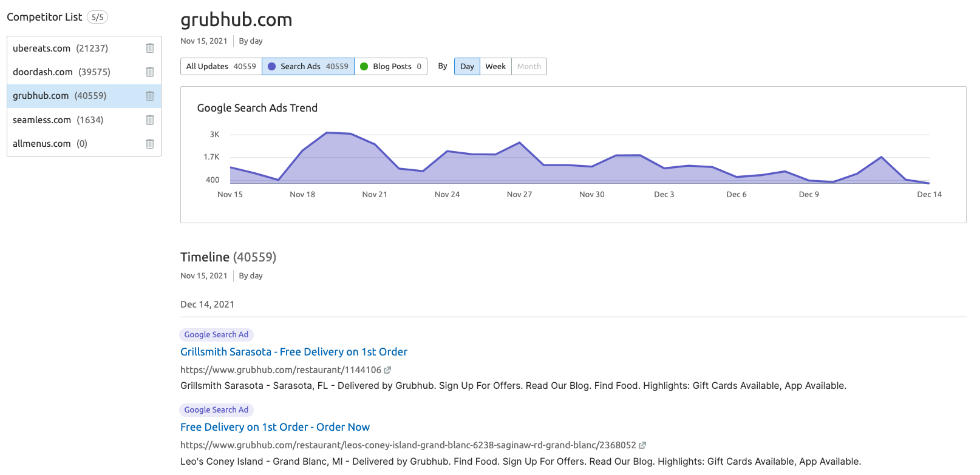Screen dimensions: 980x475
Task: Delete ubereats.com from competitor list
Action: pyautogui.click(x=150, y=48)
